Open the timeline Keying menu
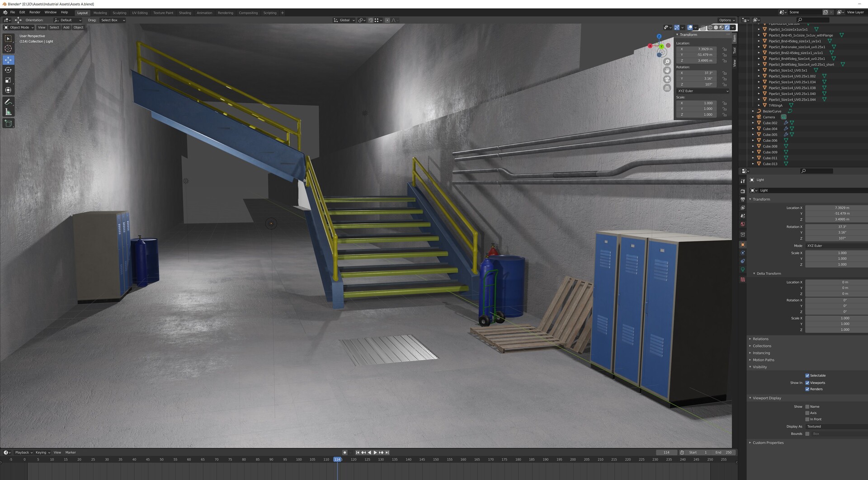The width and height of the screenshot is (868, 480). click(42, 452)
